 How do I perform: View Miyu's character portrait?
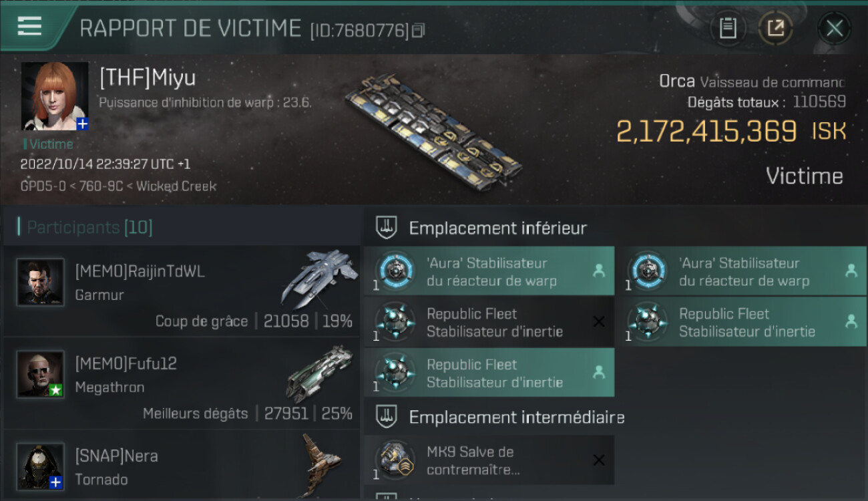(x=55, y=96)
